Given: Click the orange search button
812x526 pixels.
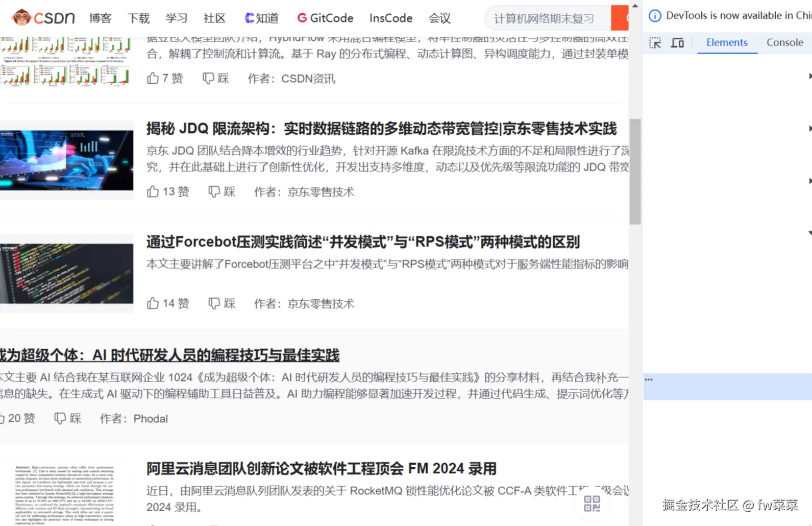Looking at the screenshot, I should click(x=620, y=19).
